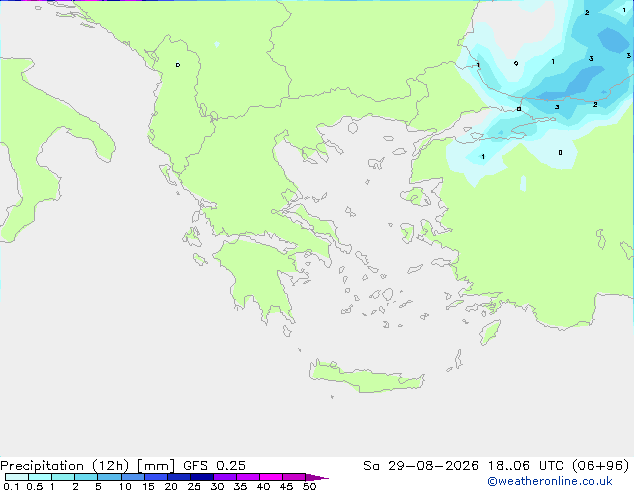634x490 pixels.
Task: Click the Peloponnese peninsula on the map
Action: pyautogui.click(x=259, y=275)
